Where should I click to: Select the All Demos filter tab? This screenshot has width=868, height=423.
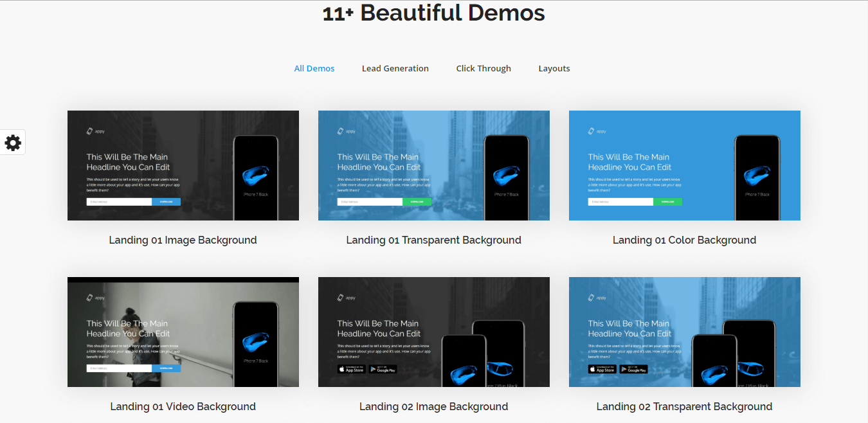point(314,68)
